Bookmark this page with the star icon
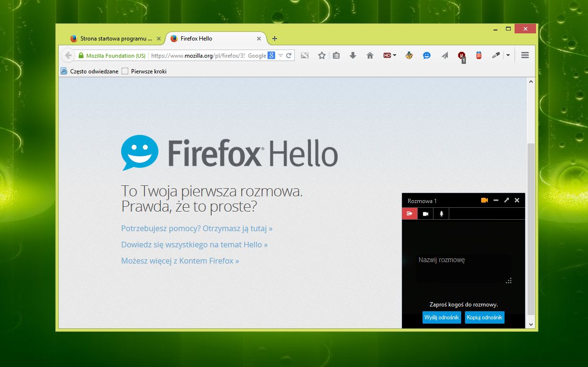588x367 pixels. (x=322, y=55)
